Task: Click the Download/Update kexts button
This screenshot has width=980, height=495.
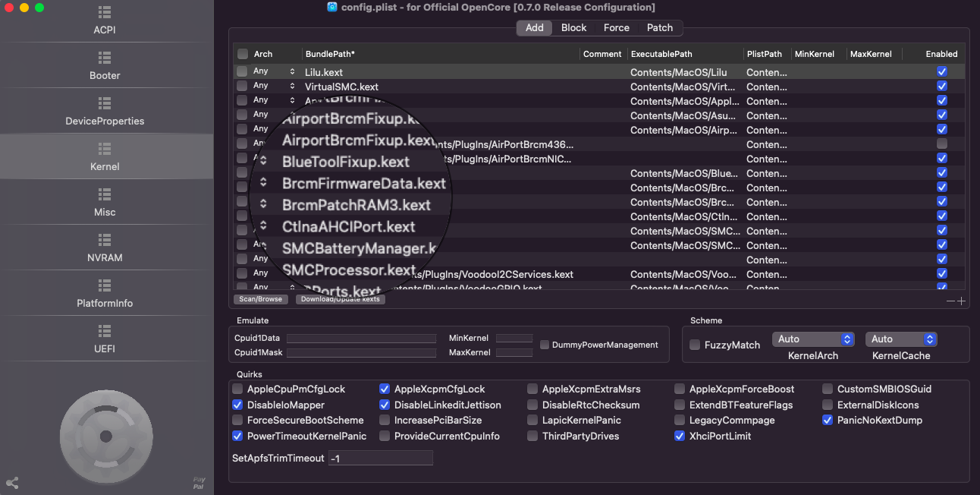Action: [340, 299]
